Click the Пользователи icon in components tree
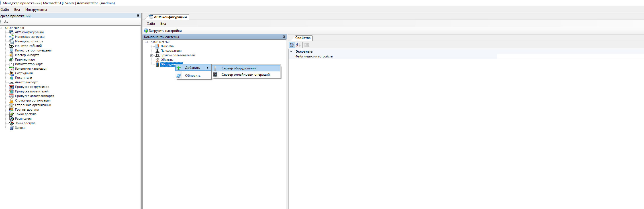This screenshot has width=644, height=209. pos(157,51)
